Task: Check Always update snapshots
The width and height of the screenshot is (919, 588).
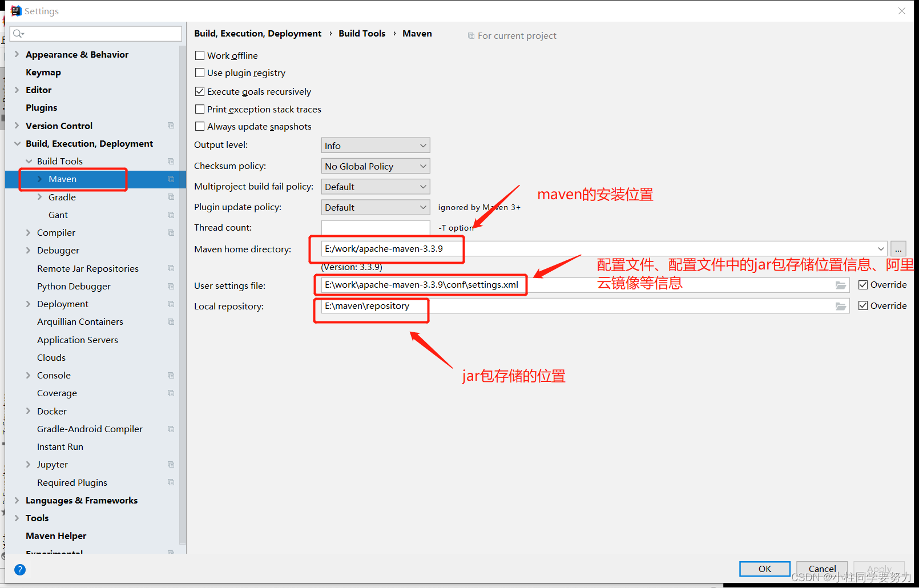Action: (x=200, y=126)
